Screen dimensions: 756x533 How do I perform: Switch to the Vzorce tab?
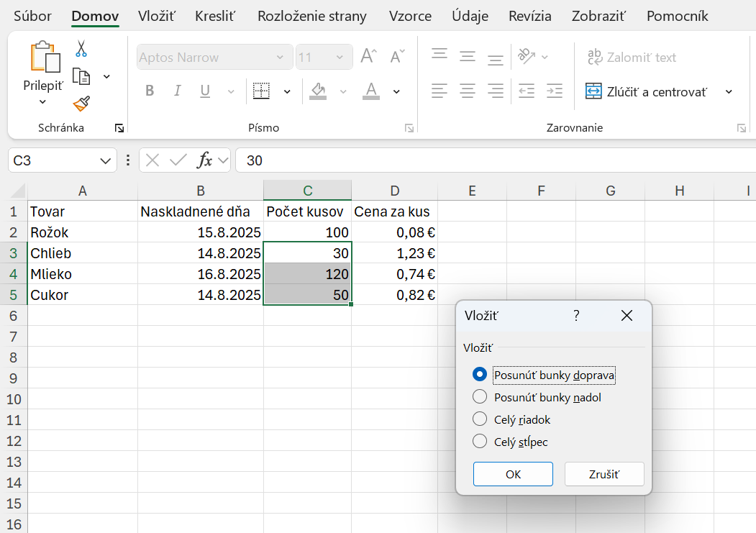point(410,16)
